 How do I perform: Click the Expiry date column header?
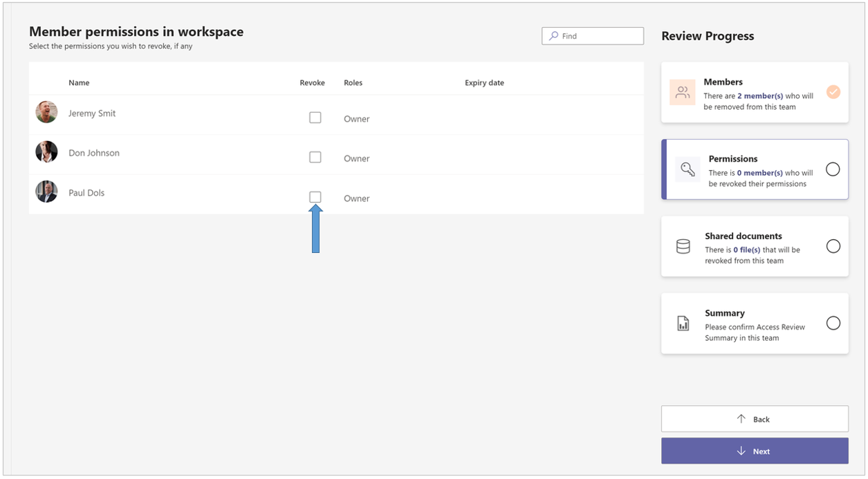click(x=484, y=83)
